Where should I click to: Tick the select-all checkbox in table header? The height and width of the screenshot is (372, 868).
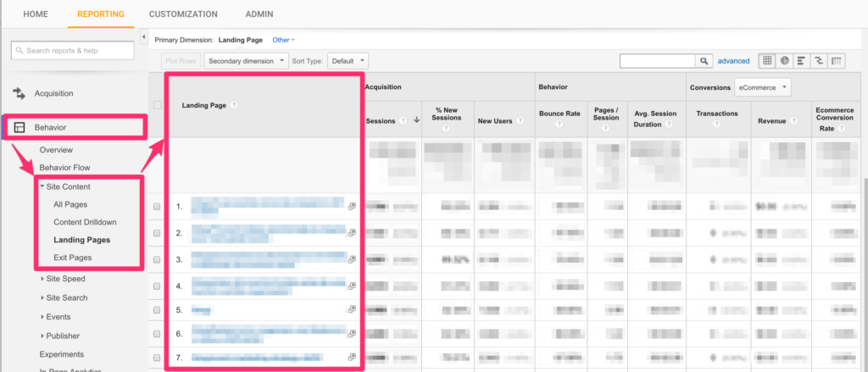tap(157, 106)
